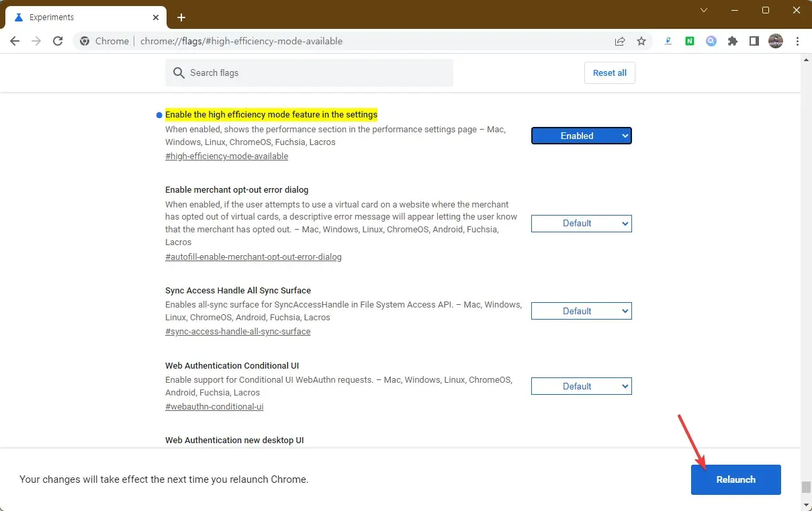The image size is (812, 511).
Task: Share this page via share icon
Action: (x=620, y=41)
